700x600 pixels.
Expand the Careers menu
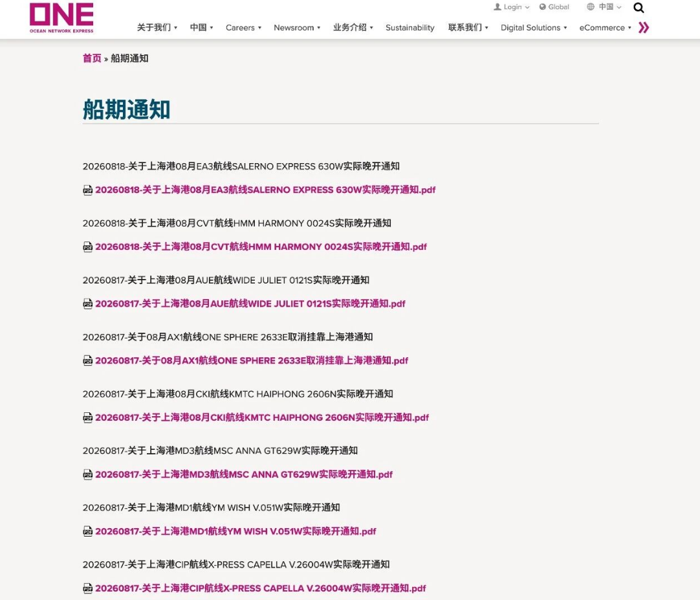[243, 28]
